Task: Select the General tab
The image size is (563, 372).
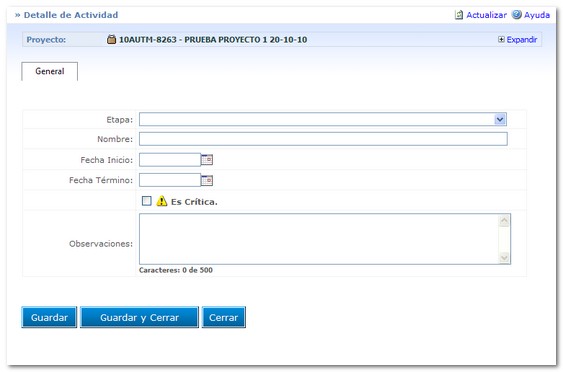Action: point(50,71)
